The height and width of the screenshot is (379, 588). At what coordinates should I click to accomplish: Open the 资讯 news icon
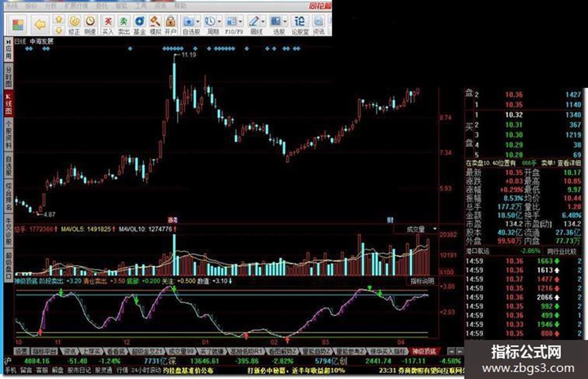[x=319, y=25]
